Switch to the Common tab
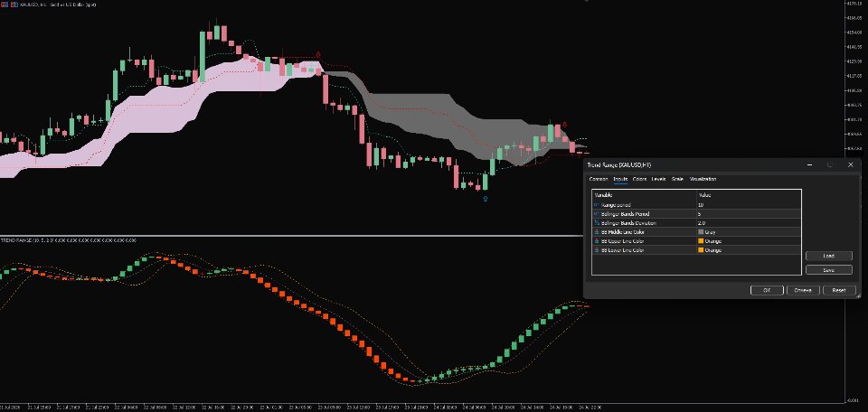868x412 pixels. pos(598,179)
